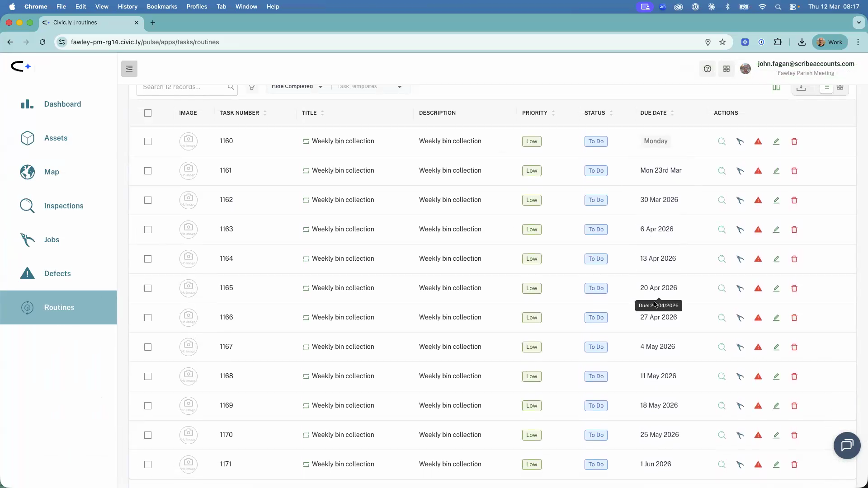868x488 pixels.
Task: Open Inspections from the sidebar
Action: [x=64, y=206]
